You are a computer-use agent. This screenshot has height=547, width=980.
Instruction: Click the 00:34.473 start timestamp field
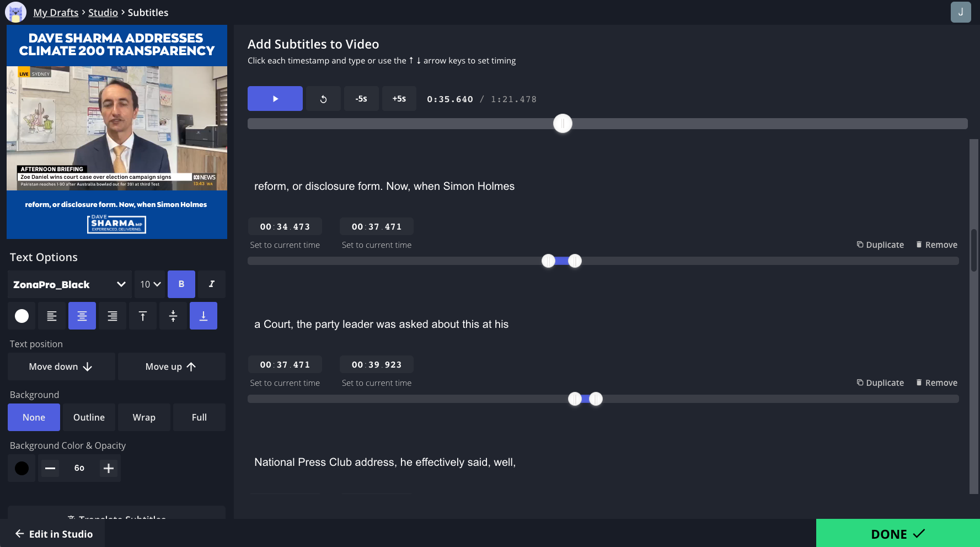285,226
